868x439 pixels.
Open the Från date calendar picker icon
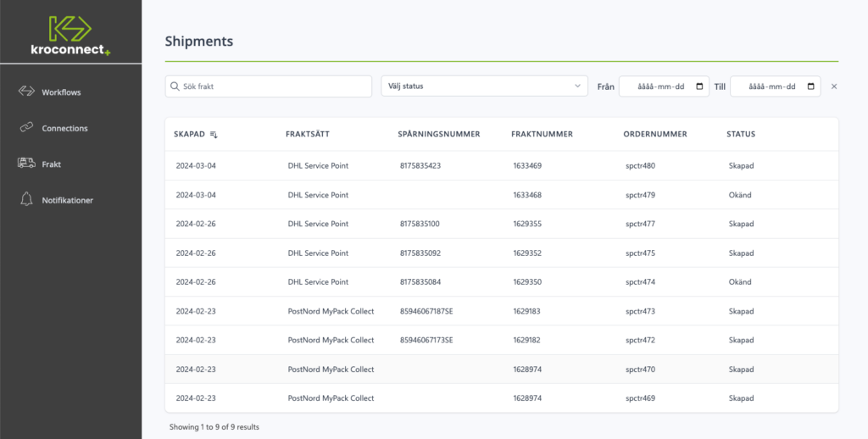pos(699,86)
